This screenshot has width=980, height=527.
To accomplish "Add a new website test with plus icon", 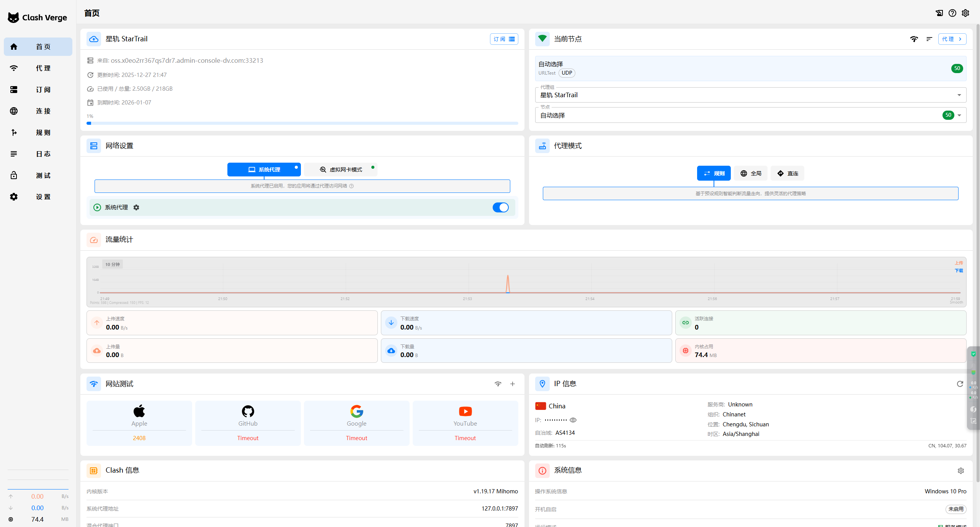I will pos(513,384).
